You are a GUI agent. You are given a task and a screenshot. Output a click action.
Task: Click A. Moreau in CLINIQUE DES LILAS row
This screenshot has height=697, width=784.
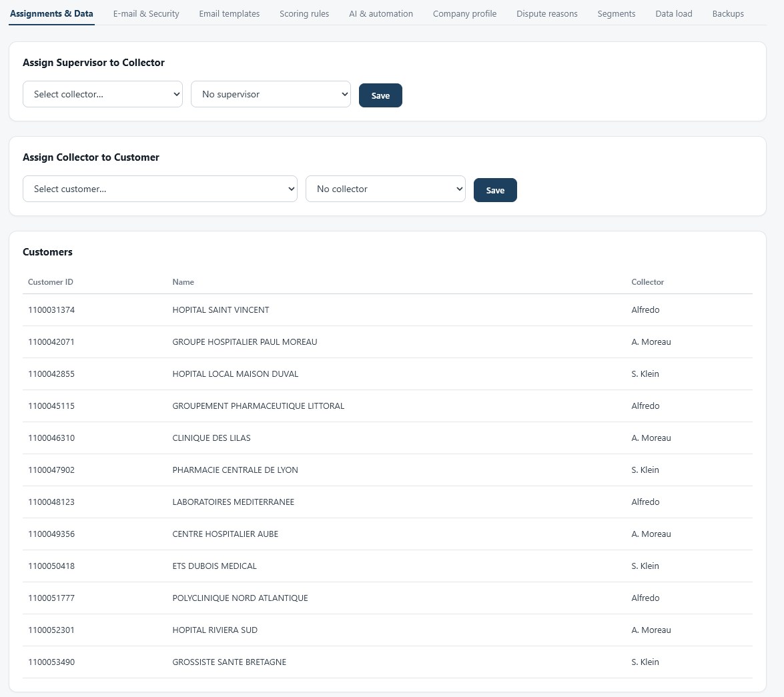pyautogui.click(x=651, y=438)
